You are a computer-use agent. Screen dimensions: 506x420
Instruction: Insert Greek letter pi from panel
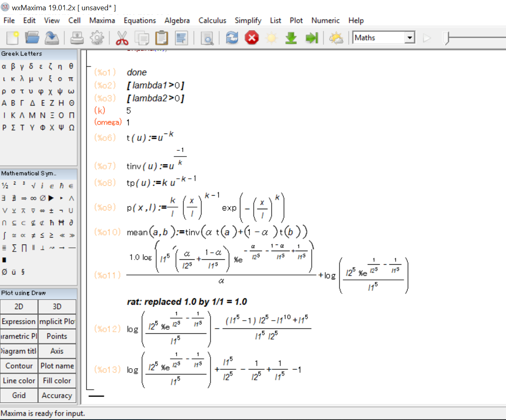click(71, 78)
